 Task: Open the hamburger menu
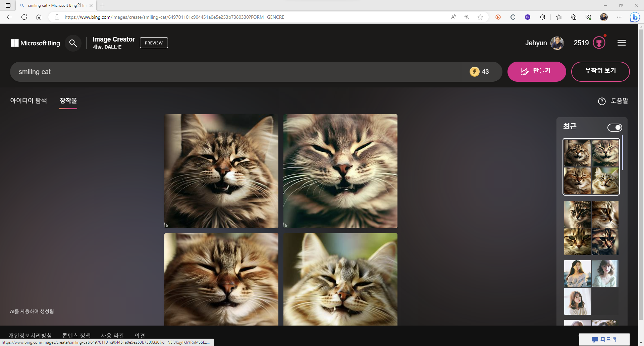tap(622, 43)
